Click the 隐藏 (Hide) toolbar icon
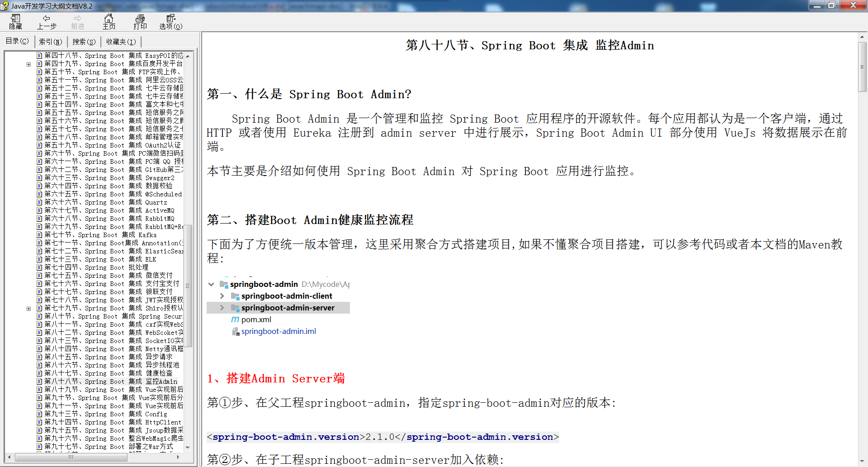Image resolution: width=868 pixels, height=467 pixels. coord(15,22)
